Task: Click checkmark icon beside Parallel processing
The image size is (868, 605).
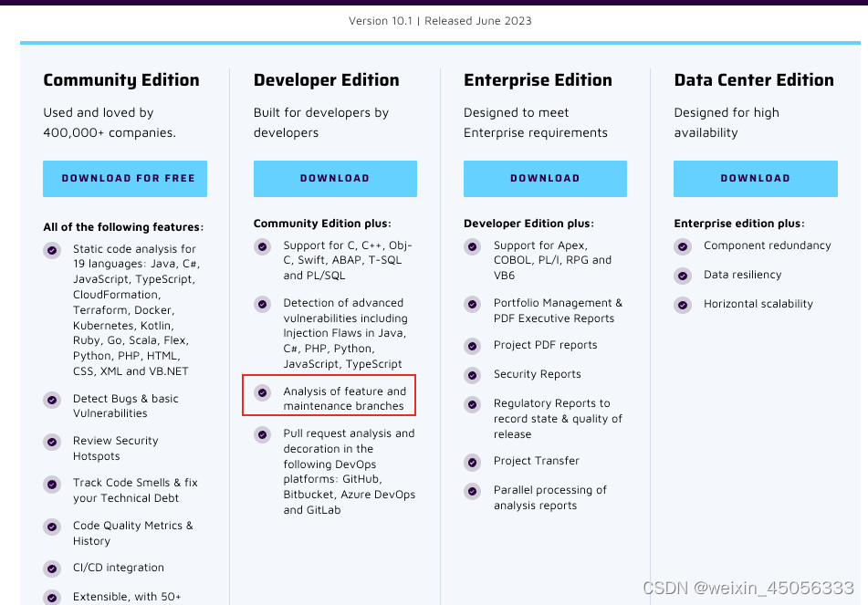Action: tap(472, 491)
